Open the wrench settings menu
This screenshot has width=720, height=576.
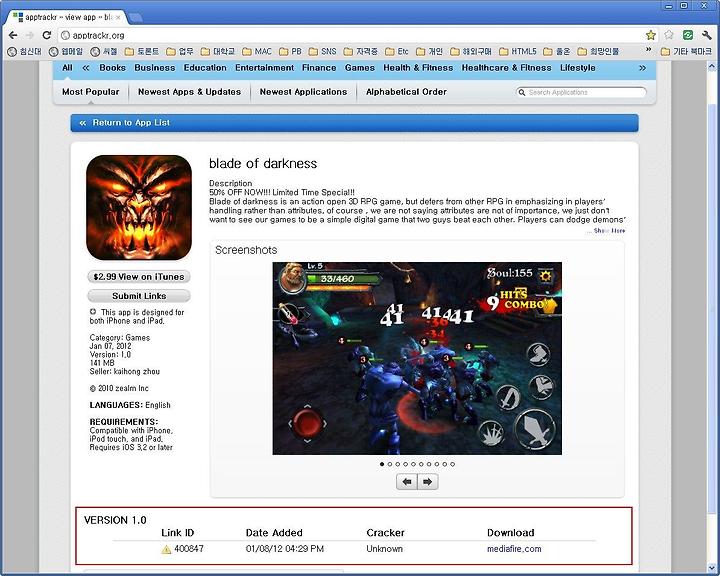coord(707,35)
